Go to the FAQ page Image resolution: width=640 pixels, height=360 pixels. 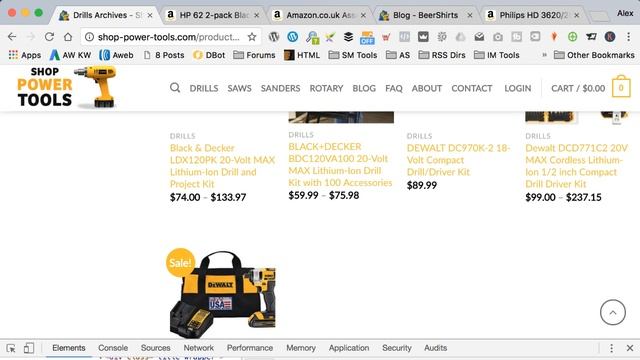(394, 88)
